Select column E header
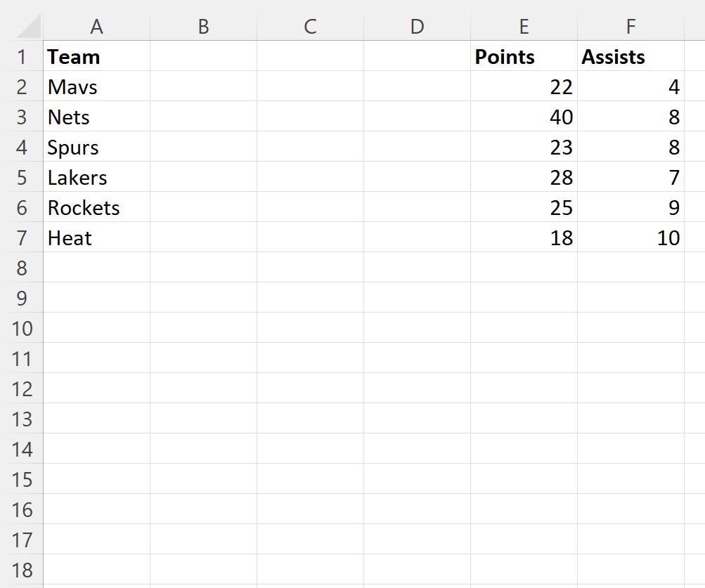This screenshot has width=705, height=588. tap(524, 27)
